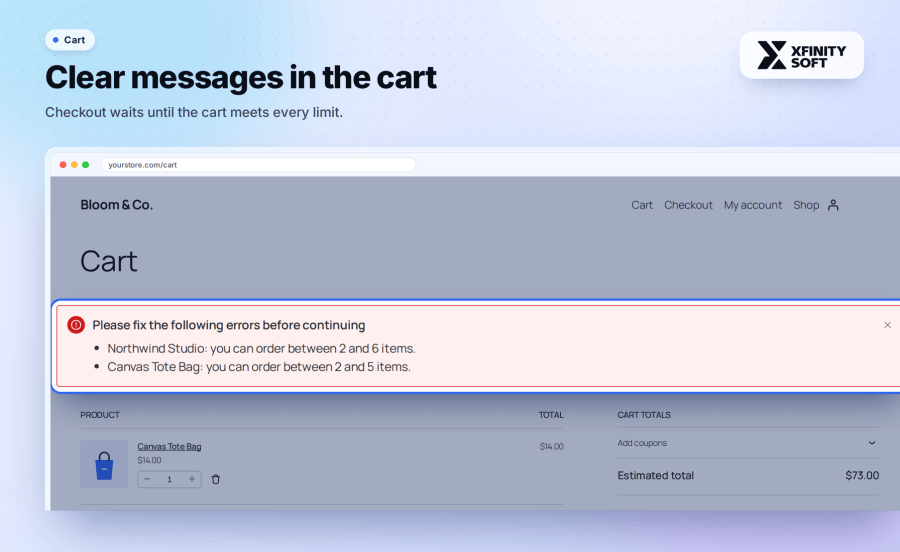The image size is (900, 552).
Task: Click the $14.00 unit price under product
Action: click(x=149, y=460)
